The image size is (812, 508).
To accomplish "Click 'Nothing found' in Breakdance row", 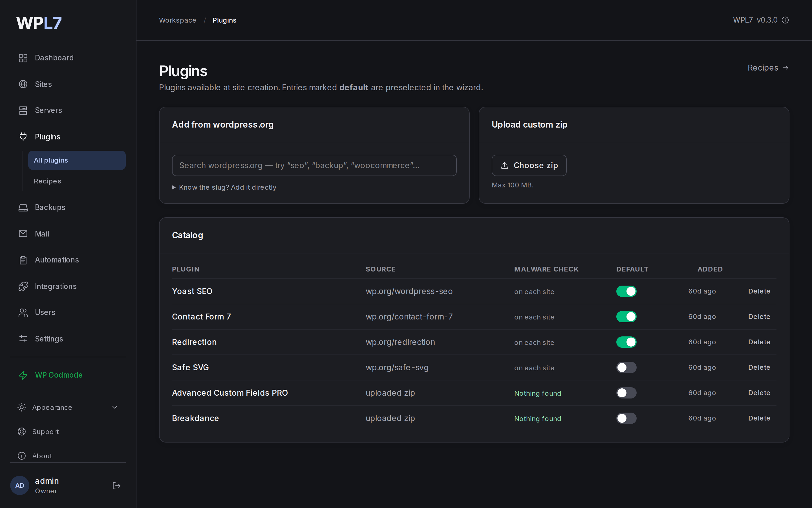I will tap(538, 419).
